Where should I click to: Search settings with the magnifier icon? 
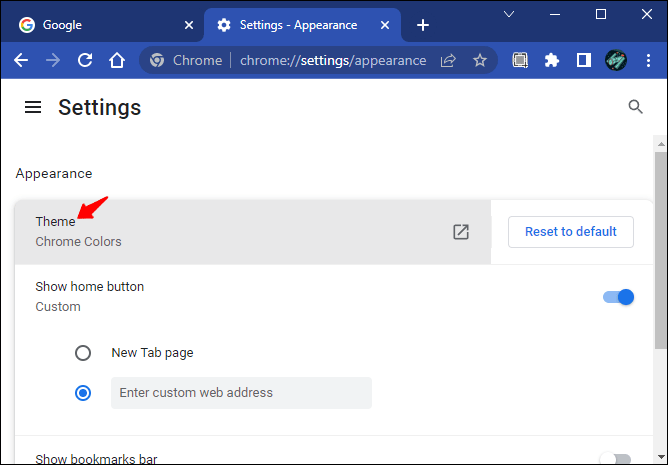click(635, 107)
